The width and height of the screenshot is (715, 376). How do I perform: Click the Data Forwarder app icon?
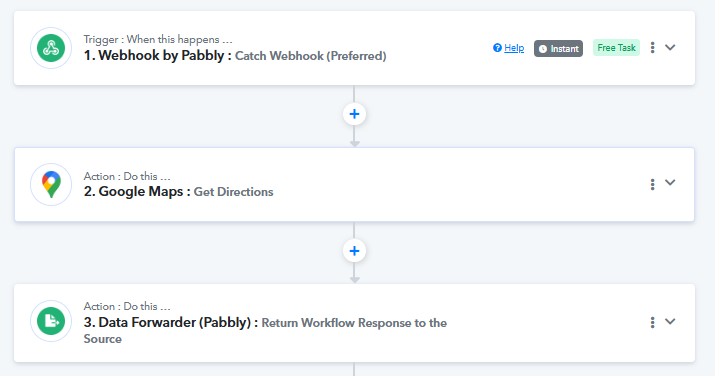click(51, 321)
